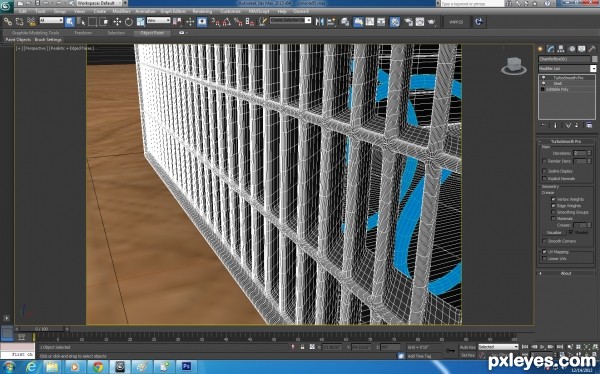Open the Rendering menu
The width and height of the screenshot is (600, 374).
(202, 11)
